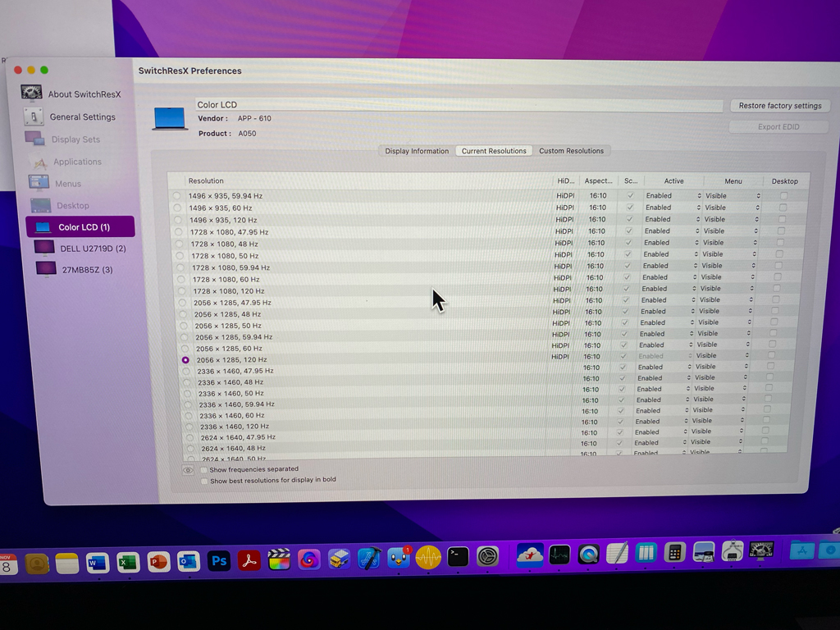Click the Color LCD display name field
This screenshot has height=630, width=840.
459,104
